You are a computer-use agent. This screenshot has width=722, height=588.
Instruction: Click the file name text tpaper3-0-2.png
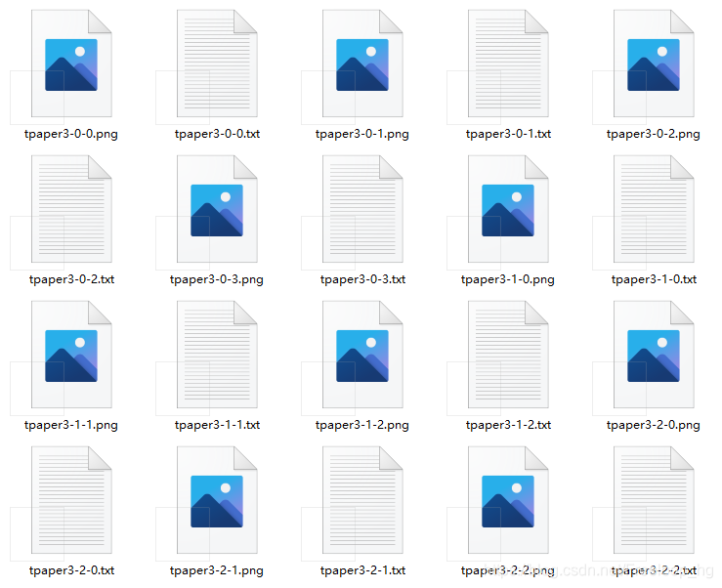(x=653, y=135)
